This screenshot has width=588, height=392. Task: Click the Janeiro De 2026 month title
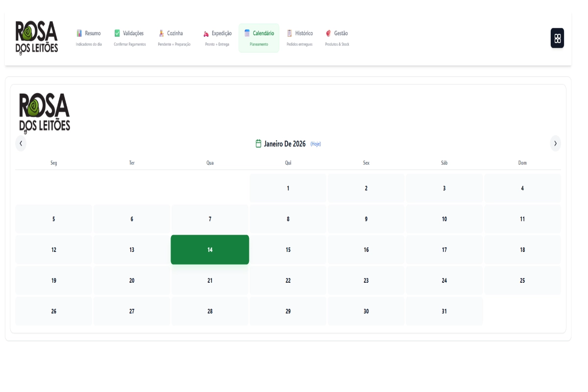(285, 144)
